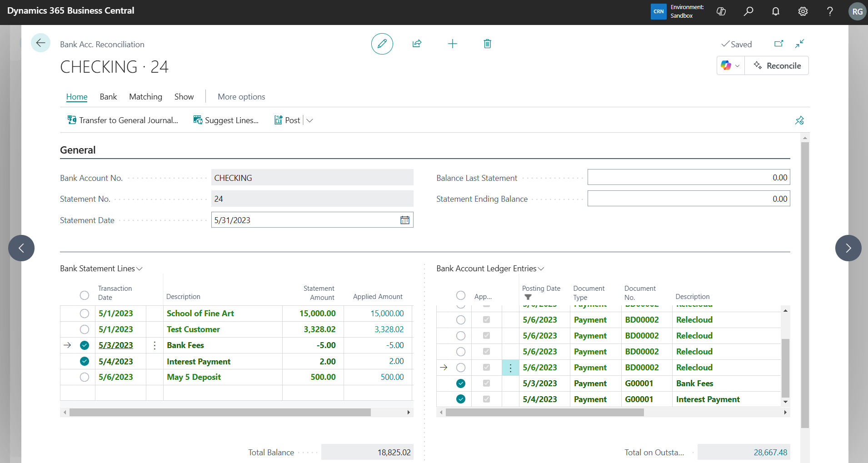Click the edit pencil icon
The width and height of the screenshot is (868, 463).
click(382, 44)
